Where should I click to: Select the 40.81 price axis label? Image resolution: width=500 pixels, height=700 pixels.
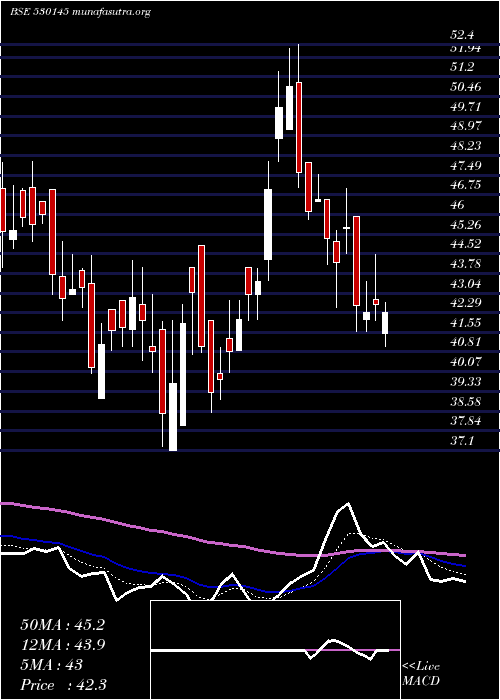pos(466,342)
